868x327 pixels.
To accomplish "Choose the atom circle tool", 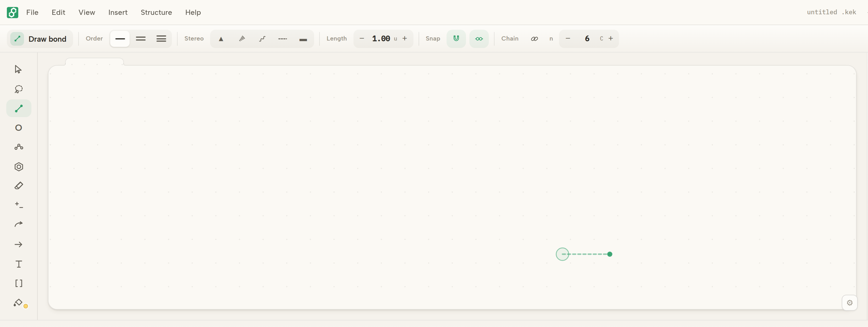I will [19, 128].
